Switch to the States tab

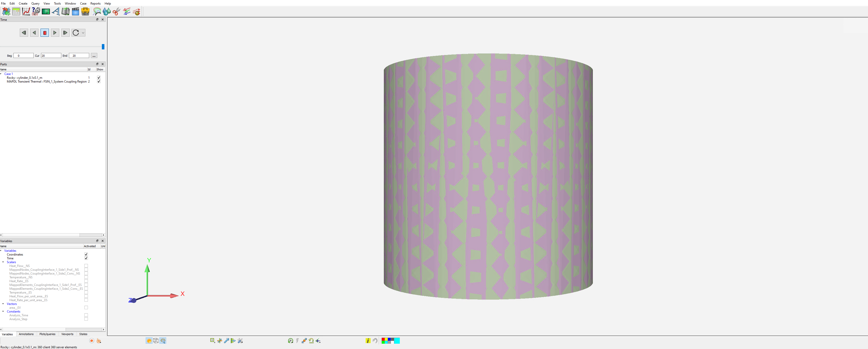click(83, 334)
